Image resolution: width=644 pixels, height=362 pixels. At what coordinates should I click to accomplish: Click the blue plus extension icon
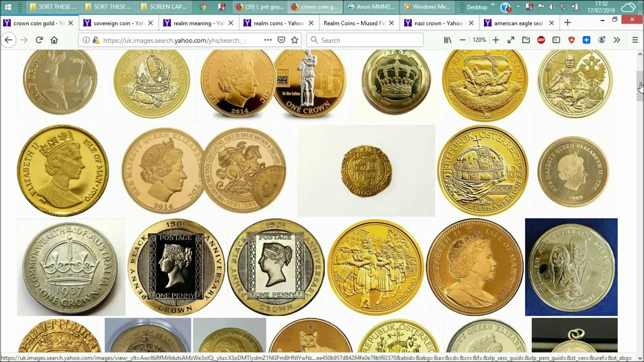(586, 40)
